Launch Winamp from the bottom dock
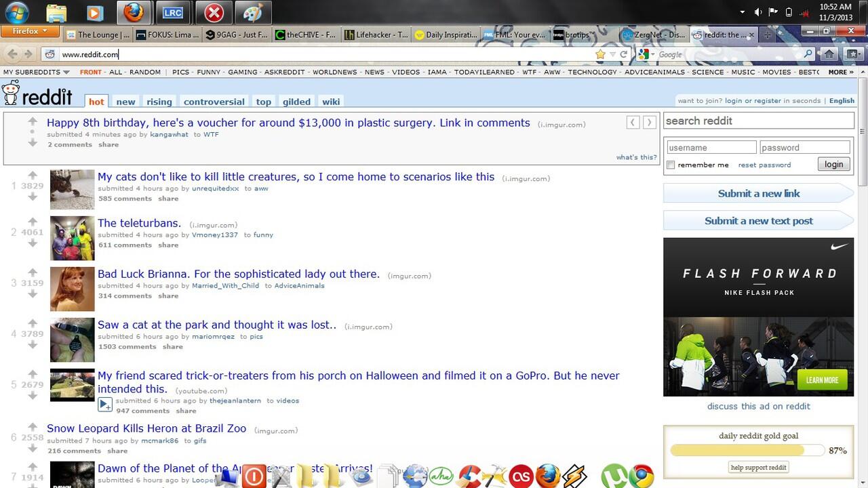The image size is (868, 488). coord(575,476)
